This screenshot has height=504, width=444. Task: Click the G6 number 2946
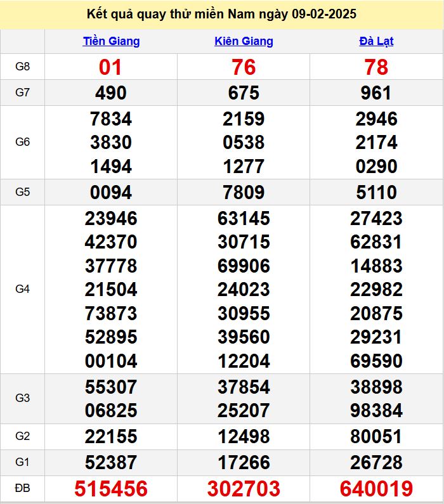[x=376, y=119]
